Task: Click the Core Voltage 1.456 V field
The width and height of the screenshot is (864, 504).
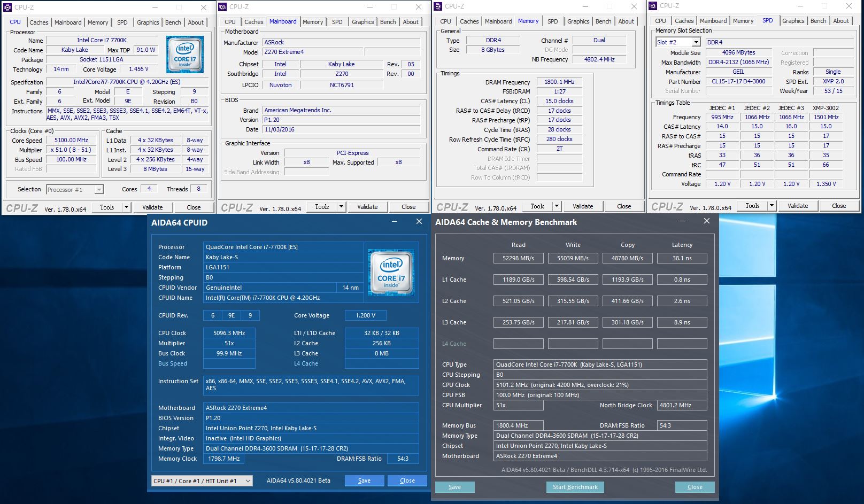Action: (138, 69)
